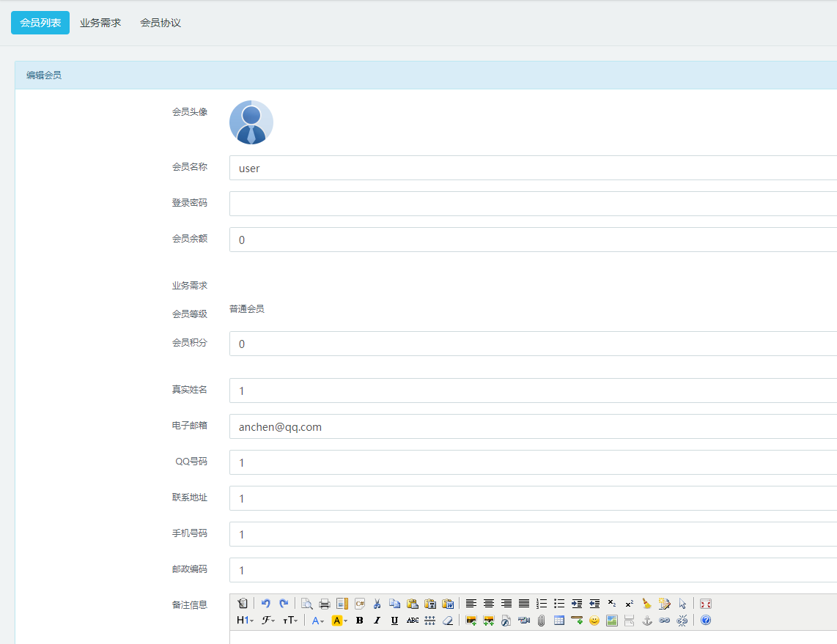Toggle italic formatting in the editor

(377, 621)
